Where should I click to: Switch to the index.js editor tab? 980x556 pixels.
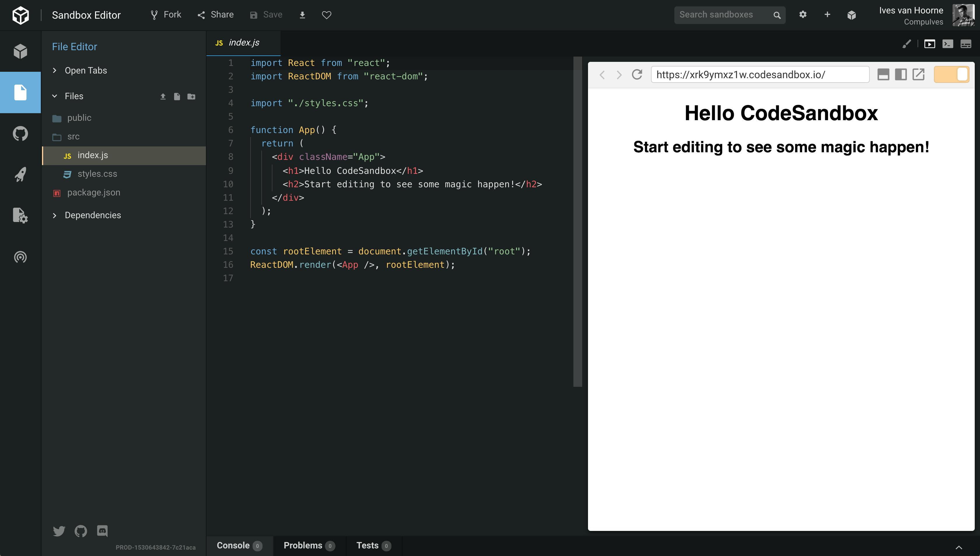click(x=243, y=43)
